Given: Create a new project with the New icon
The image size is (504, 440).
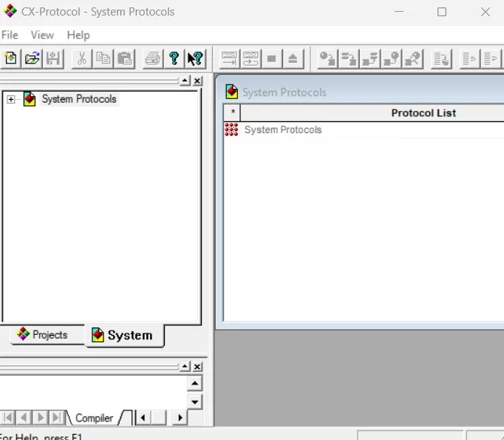Looking at the screenshot, I should 10,59.
